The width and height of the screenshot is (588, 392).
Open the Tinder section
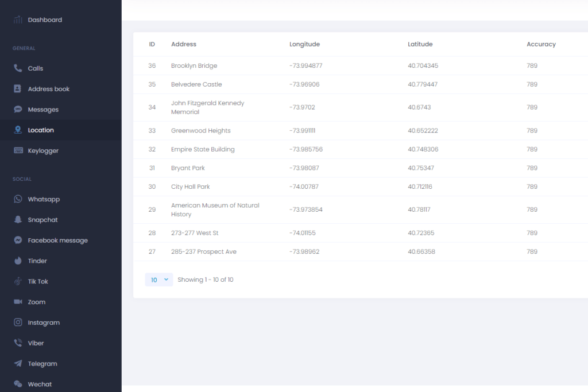(37, 261)
